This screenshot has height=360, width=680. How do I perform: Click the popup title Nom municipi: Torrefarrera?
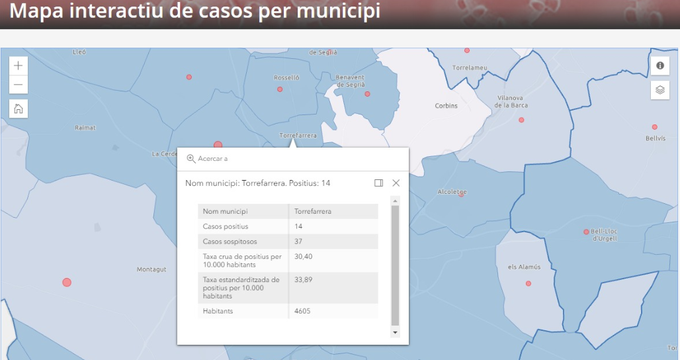point(257,183)
